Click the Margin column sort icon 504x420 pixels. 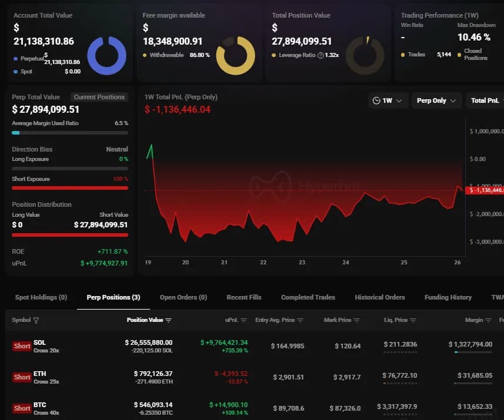[x=488, y=321]
